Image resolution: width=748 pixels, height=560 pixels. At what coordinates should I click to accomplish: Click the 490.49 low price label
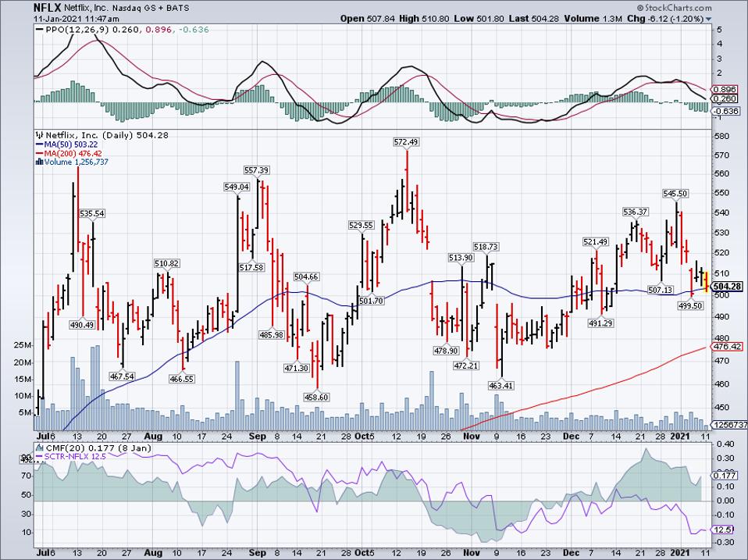coord(82,325)
